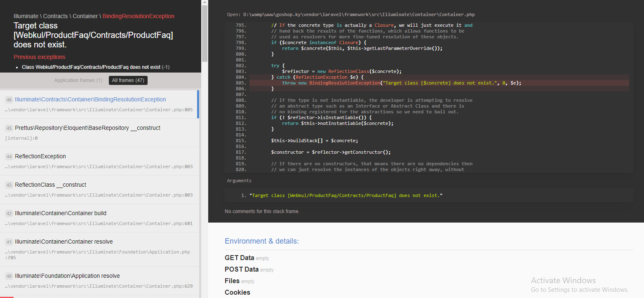Click the [internal]:0 location in frame 45

21,138
